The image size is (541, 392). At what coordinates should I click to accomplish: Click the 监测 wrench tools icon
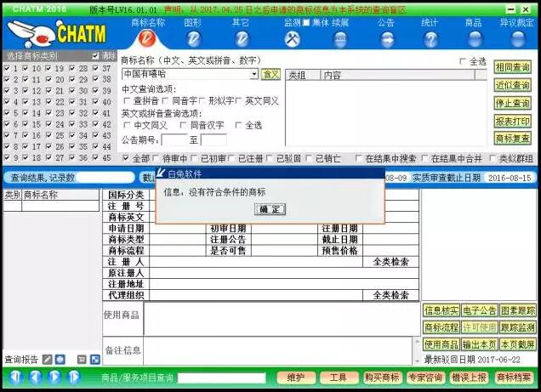[292, 38]
